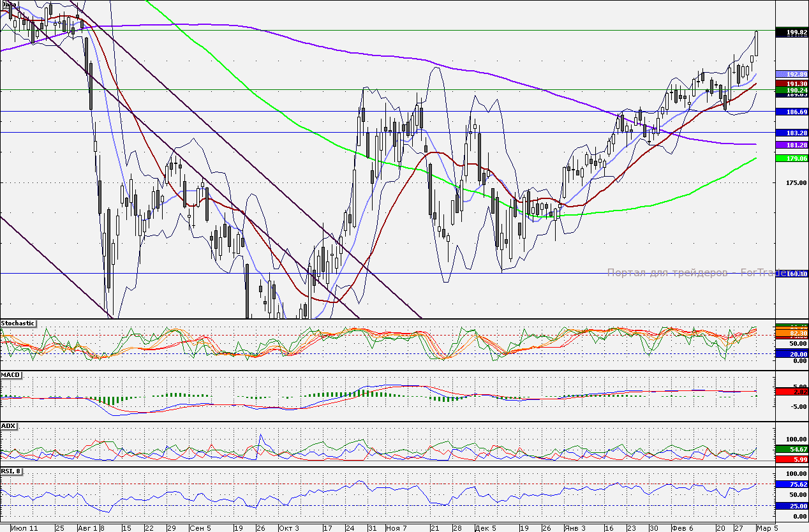Select the green 54.67 ADX value tag
Image resolution: width=809 pixels, height=532 pixels.
coord(791,450)
